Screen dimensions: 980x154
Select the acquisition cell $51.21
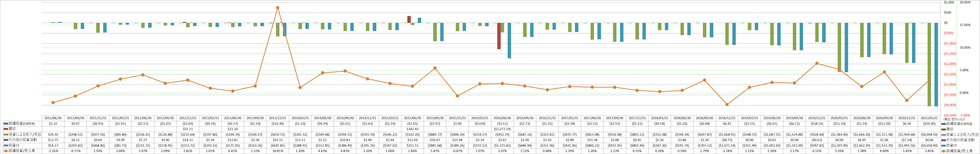(x=188, y=129)
